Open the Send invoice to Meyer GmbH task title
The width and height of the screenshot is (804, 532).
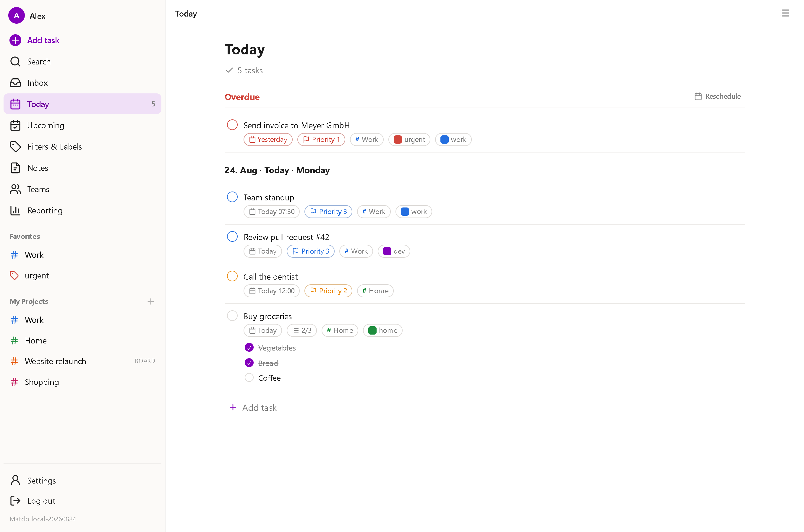(x=296, y=125)
